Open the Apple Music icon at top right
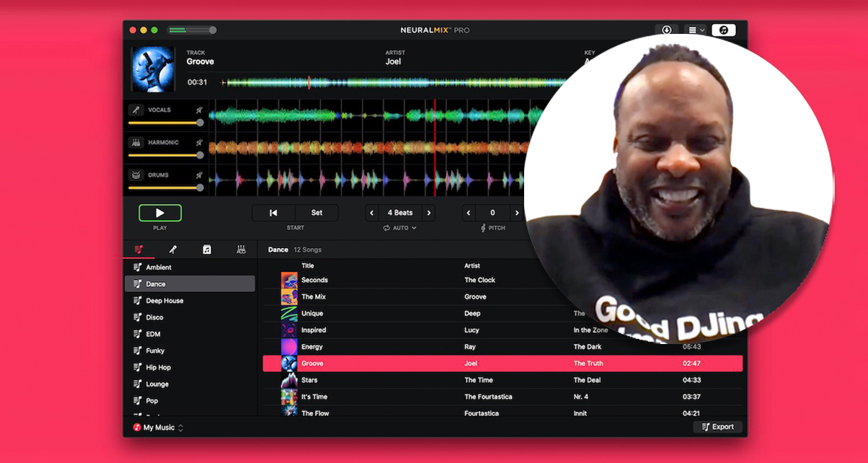868x463 pixels. click(723, 30)
